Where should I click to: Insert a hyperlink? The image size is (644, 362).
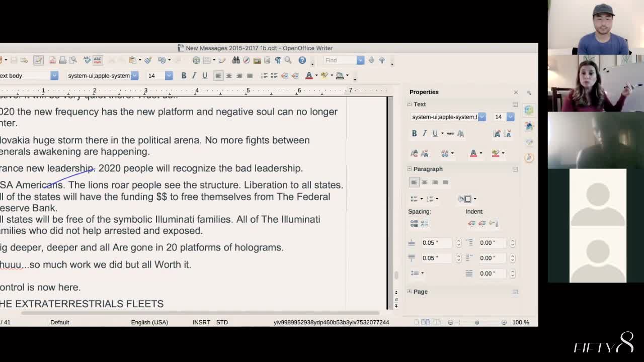[x=196, y=60]
